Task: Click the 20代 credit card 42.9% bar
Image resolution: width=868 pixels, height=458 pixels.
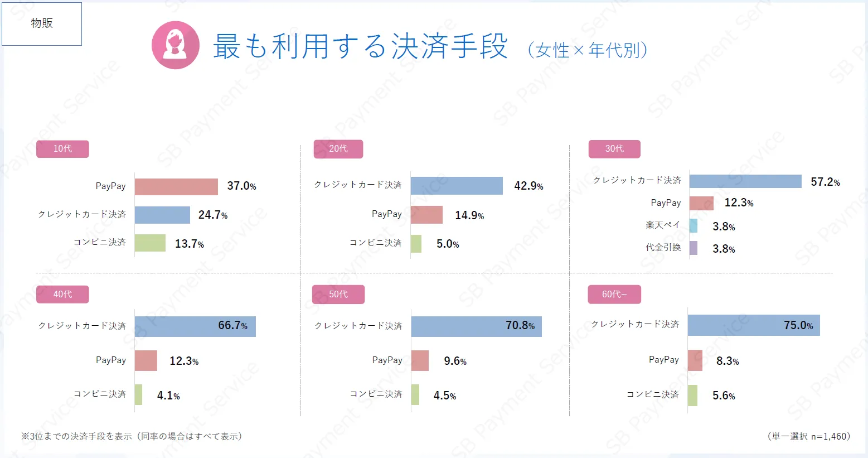Action: click(x=457, y=186)
